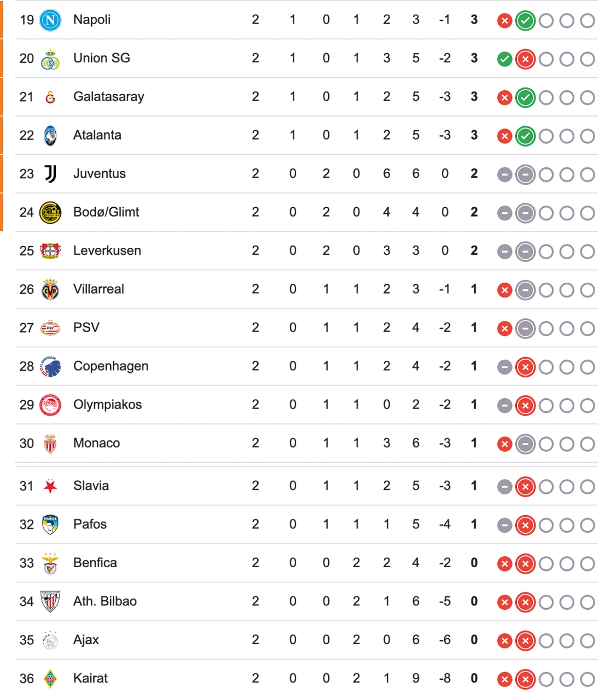Open the Leverkusen team page

tap(107, 251)
